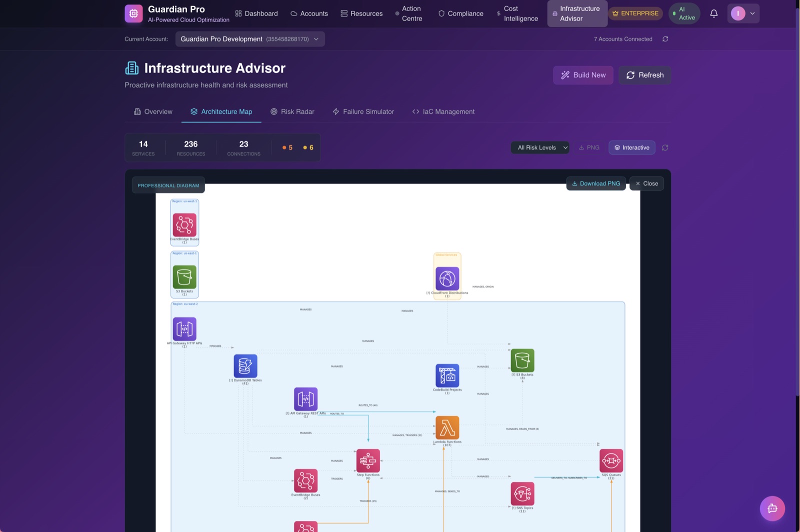Image resolution: width=800 pixels, height=532 pixels.
Task: Toggle the AI Active status indicator
Action: 684,13
